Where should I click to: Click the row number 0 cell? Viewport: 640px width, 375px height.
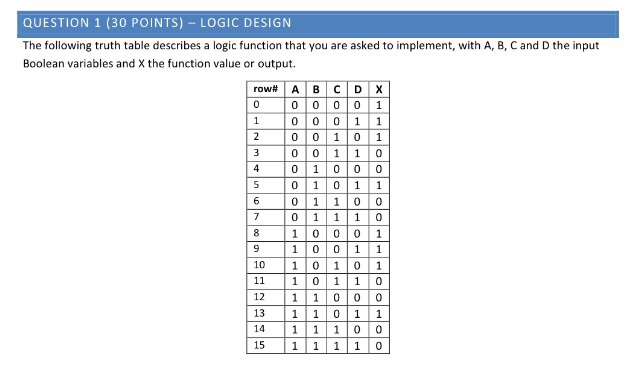(x=266, y=105)
